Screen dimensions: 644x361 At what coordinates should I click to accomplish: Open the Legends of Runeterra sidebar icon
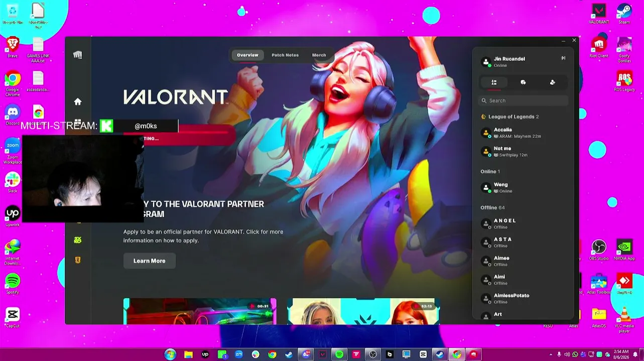(x=77, y=260)
